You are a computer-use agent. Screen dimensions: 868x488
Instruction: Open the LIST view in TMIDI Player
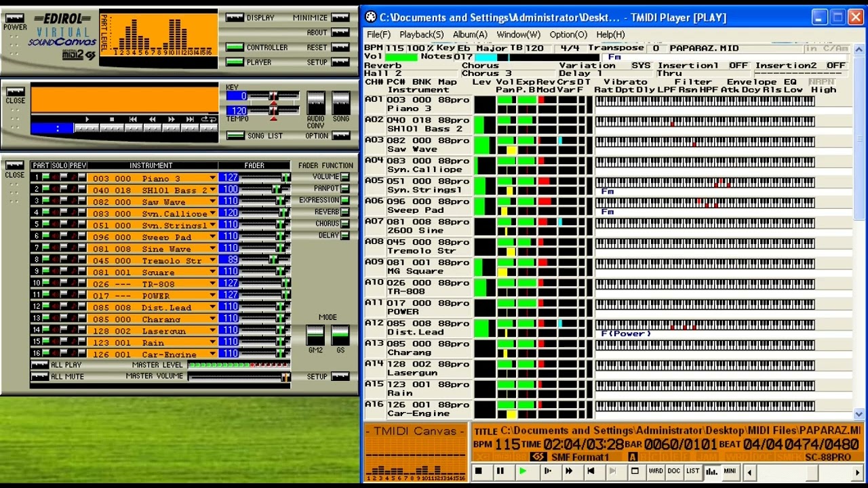click(692, 472)
